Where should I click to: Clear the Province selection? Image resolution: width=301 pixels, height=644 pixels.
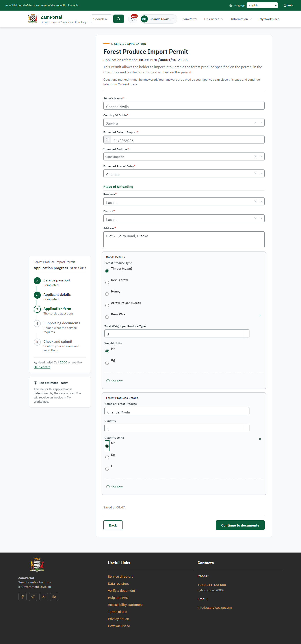click(x=255, y=201)
